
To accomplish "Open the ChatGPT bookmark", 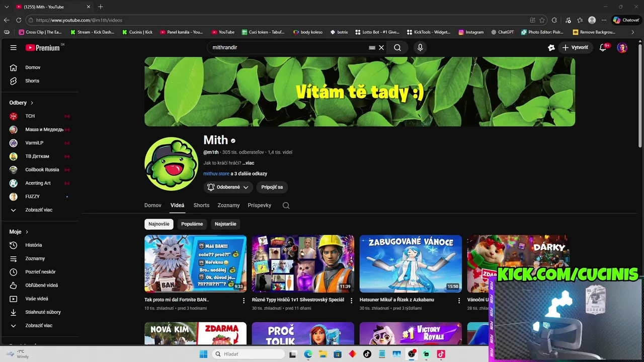I will point(502,32).
